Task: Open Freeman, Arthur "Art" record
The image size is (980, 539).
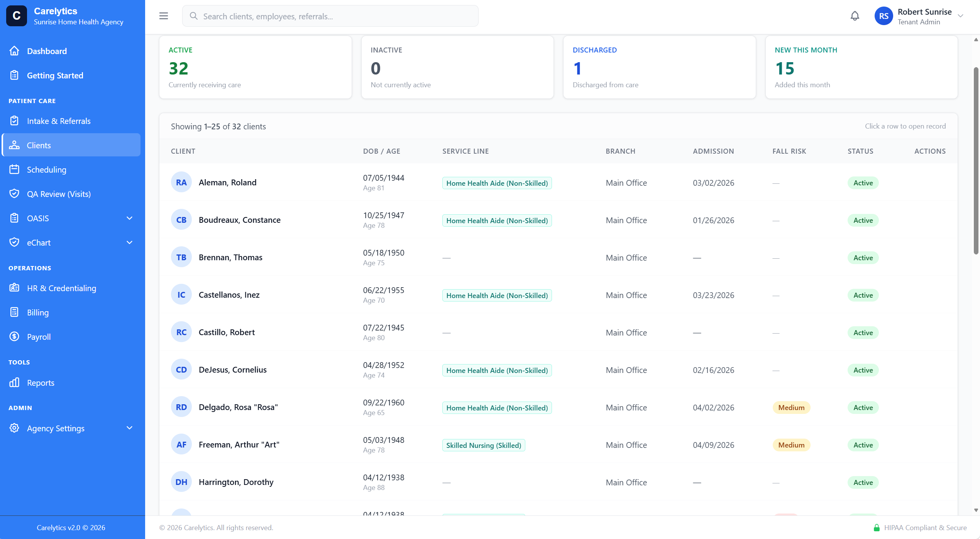Action: pos(558,445)
